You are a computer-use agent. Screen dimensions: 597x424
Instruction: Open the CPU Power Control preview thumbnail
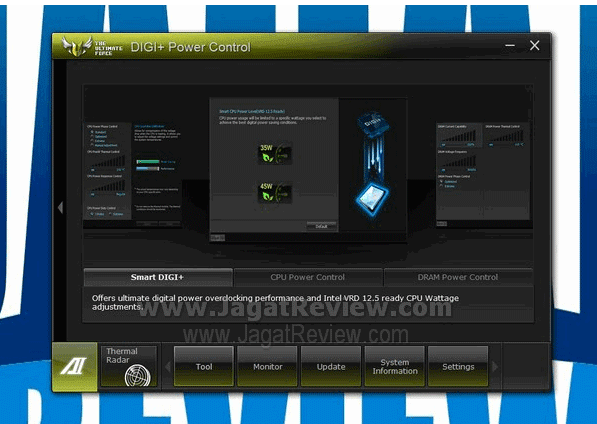pos(133,174)
